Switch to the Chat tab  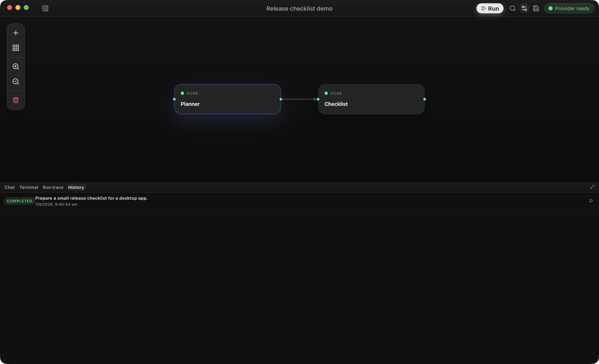[x=10, y=187]
